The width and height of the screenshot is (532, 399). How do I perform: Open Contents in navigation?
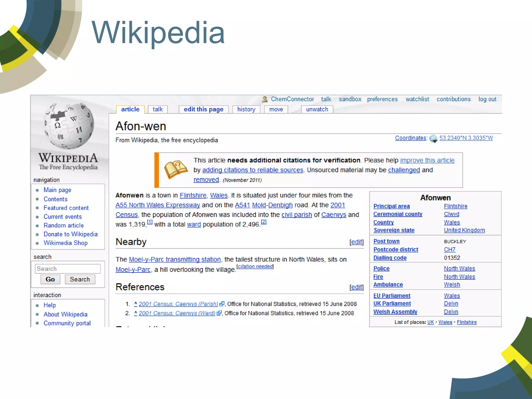point(56,199)
